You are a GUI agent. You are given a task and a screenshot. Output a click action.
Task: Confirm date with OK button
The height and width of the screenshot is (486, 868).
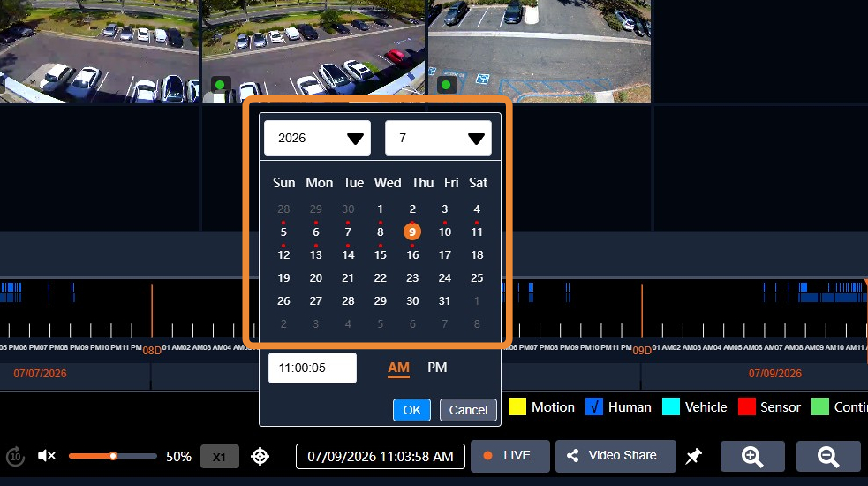(x=411, y=410)
